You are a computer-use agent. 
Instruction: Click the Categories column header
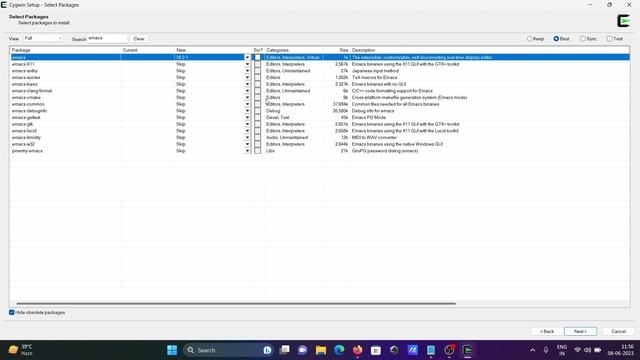coord(293,50)
